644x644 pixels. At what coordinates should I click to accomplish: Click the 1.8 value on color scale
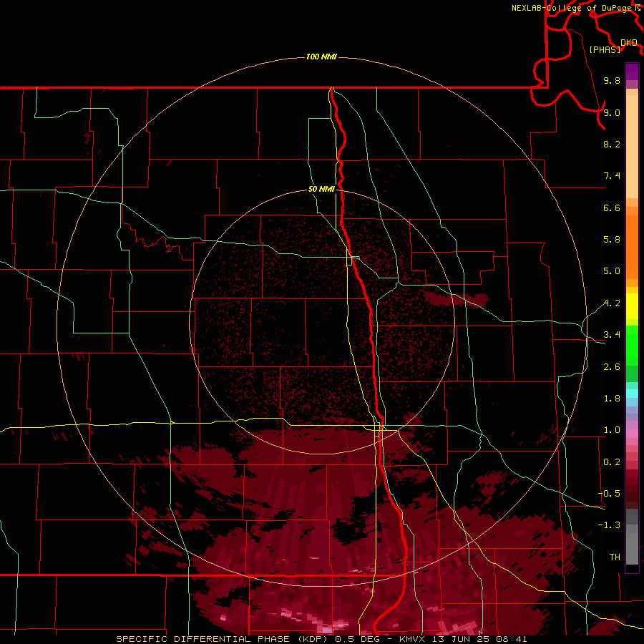click(x=612, y=399)
